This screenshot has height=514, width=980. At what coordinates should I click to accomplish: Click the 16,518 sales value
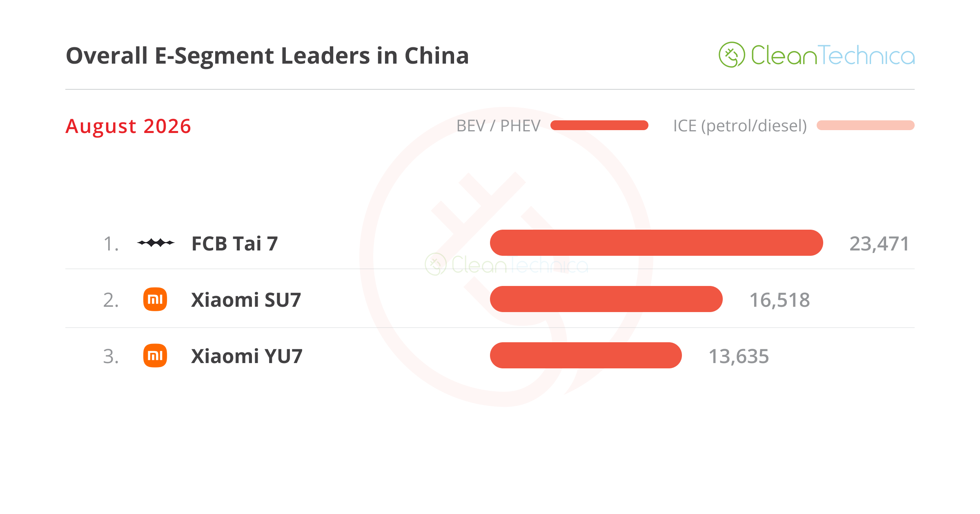coord(780,300)
